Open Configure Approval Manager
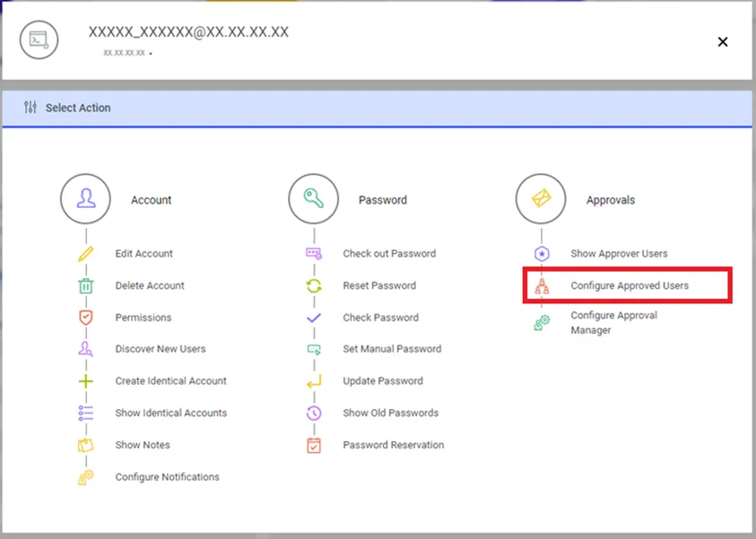756x539 pixels. (x=613, y=323)
